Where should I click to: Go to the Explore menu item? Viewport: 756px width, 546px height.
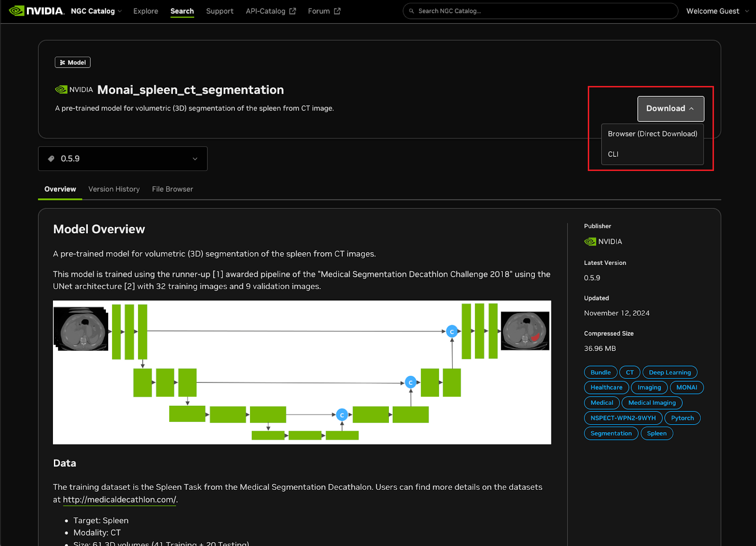[146, 11]
